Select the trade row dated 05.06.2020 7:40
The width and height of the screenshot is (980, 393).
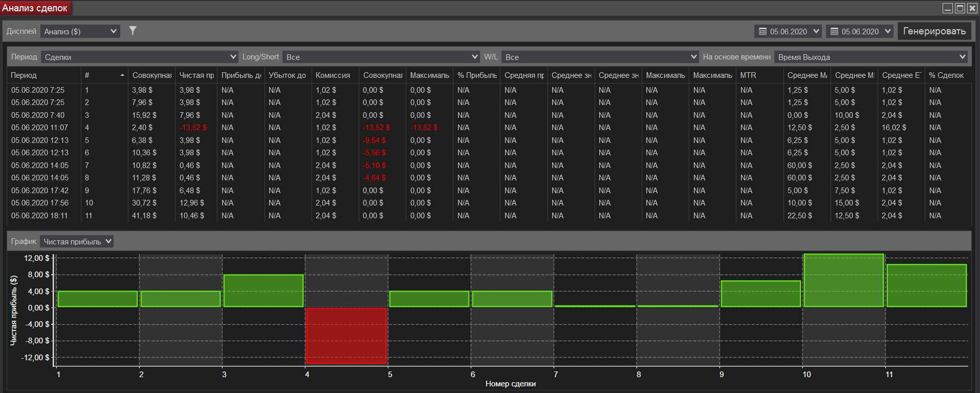pos(489,115)
